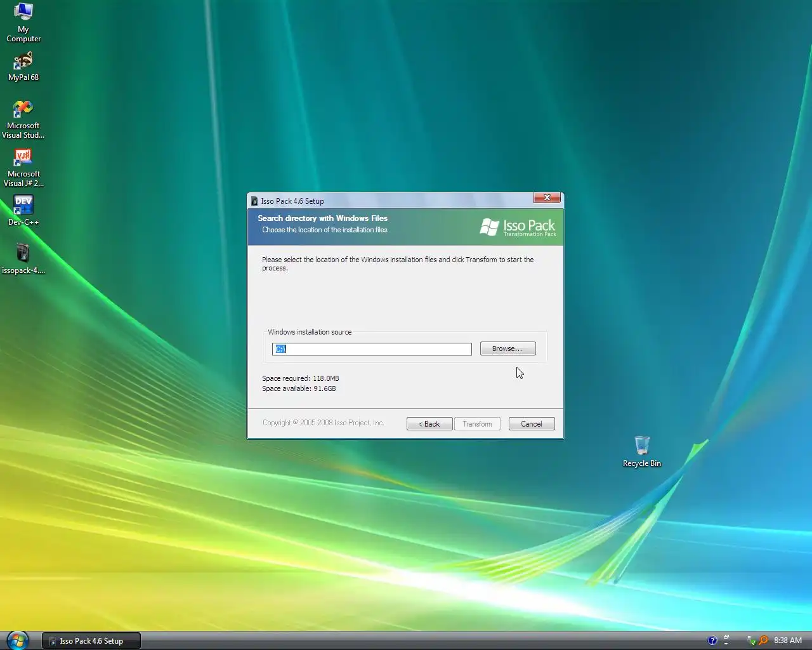
Task: Open the Start menu orb
Action: pos(17,640)
